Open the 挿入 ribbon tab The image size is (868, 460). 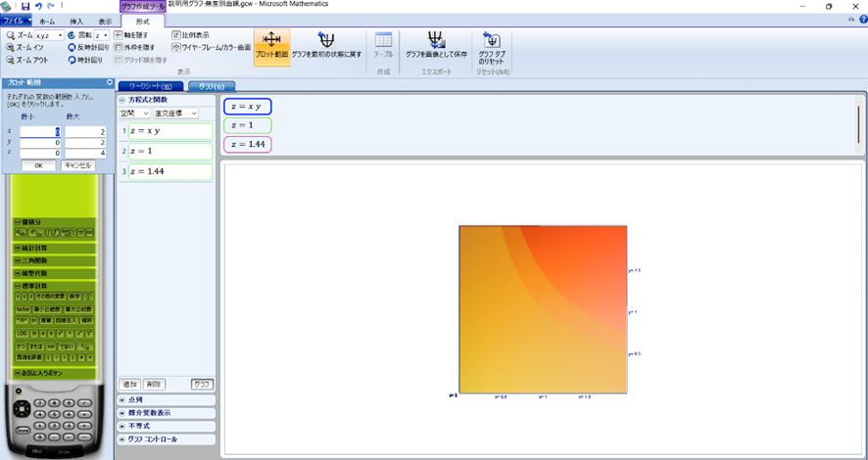(76, 21)
